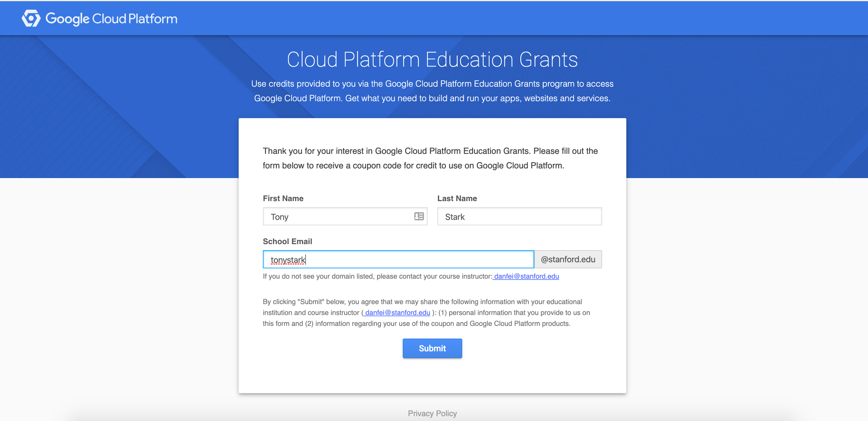Open danfei@stanford.edu link in the consent paragraph
Screen dimensions: 868x421
(x=397, y=313)
